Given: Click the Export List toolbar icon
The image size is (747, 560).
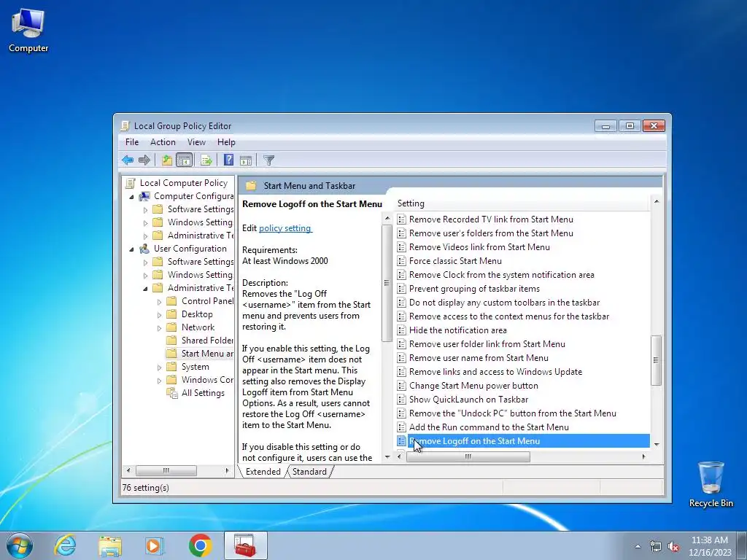Looking at the screenshot, I should point(206,160).
